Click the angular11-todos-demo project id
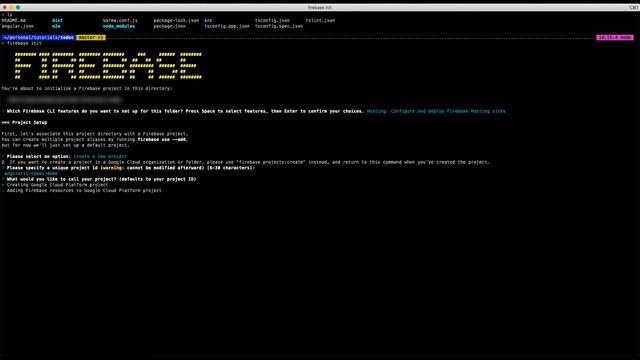This screenshot has width=640, height=360. 31,173
